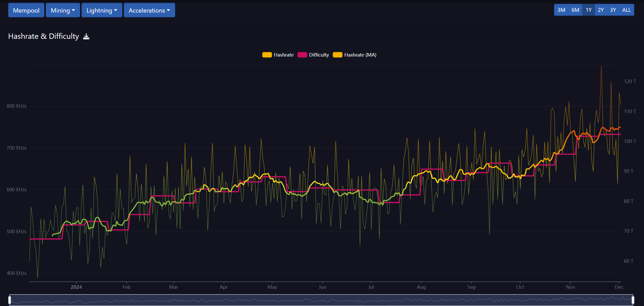The width and height of the screenshot is (644, 306).
Task: Click the Difficulty pink legend swatch
Action: (302, 55)
